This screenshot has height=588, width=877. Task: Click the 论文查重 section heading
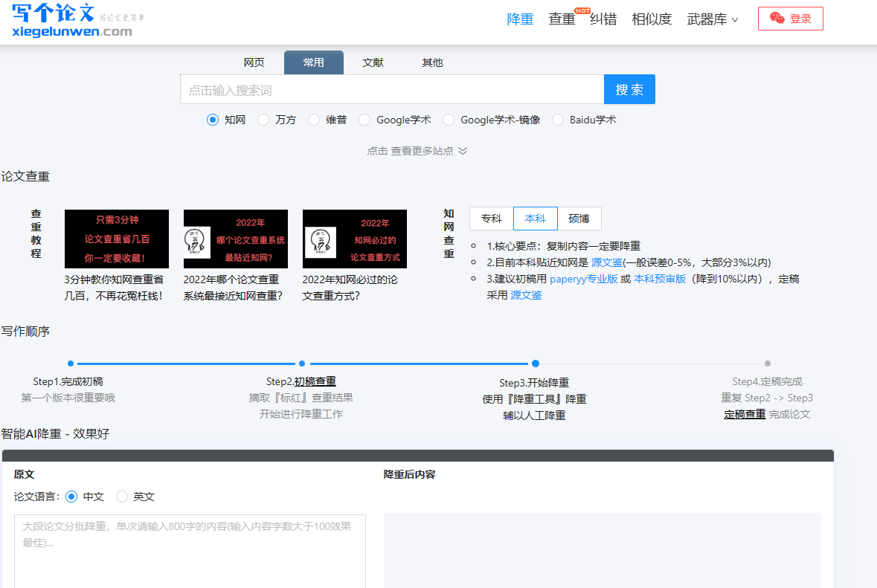click(26, 177)
